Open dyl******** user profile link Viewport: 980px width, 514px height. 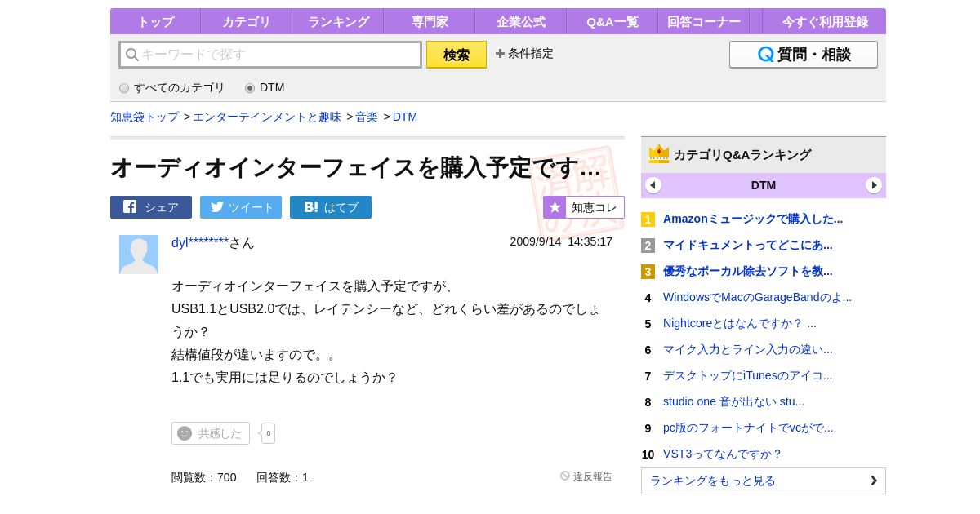point(200,242)
